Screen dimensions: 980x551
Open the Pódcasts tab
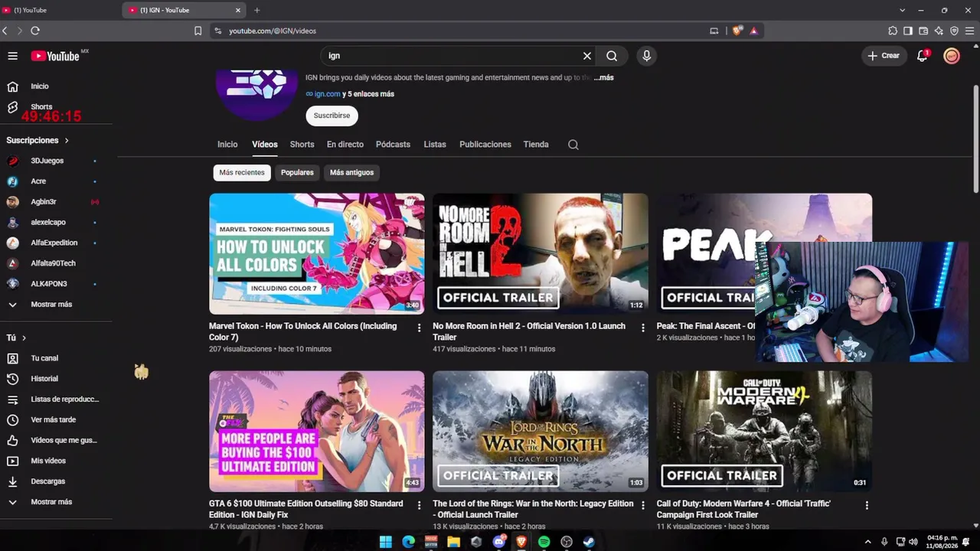pyautogui.click(x=393, y=145)
